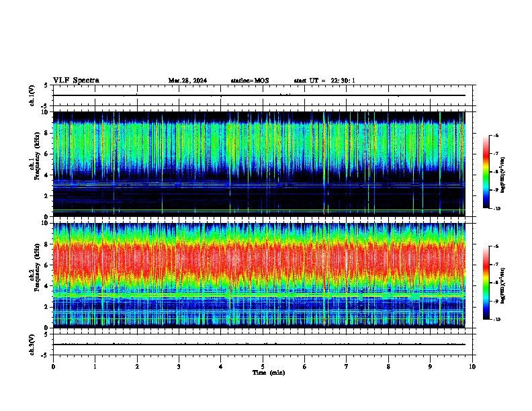This screenshot has height=411, width=532.
Task: Click the "-6" value on ch.1 colorbar
Action: click(496, 136)
